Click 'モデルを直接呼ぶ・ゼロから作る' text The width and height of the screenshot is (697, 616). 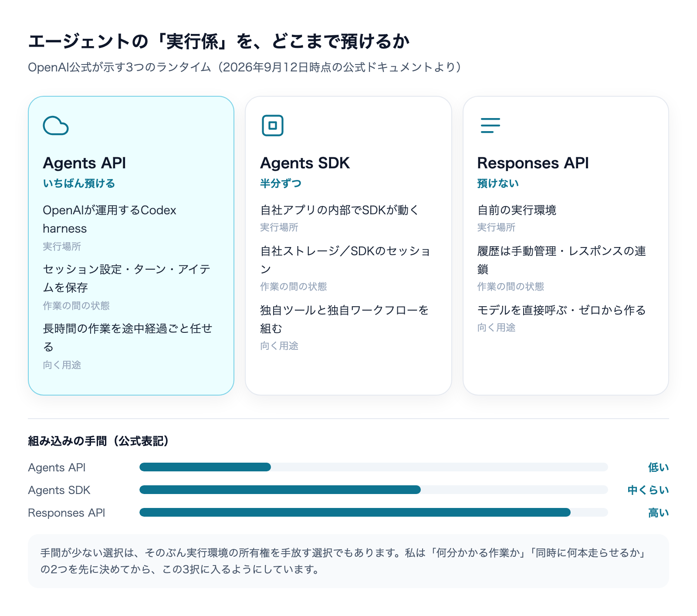pos(562,310)
